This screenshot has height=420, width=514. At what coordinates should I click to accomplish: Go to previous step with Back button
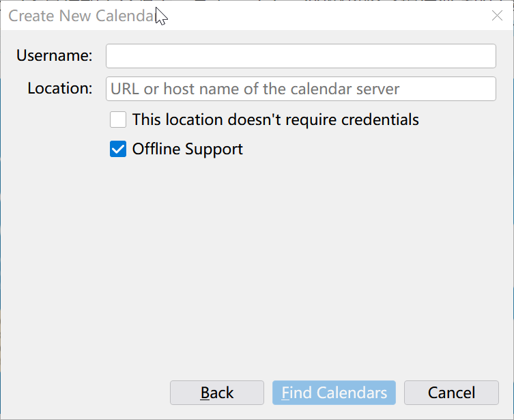click(216, 393)
